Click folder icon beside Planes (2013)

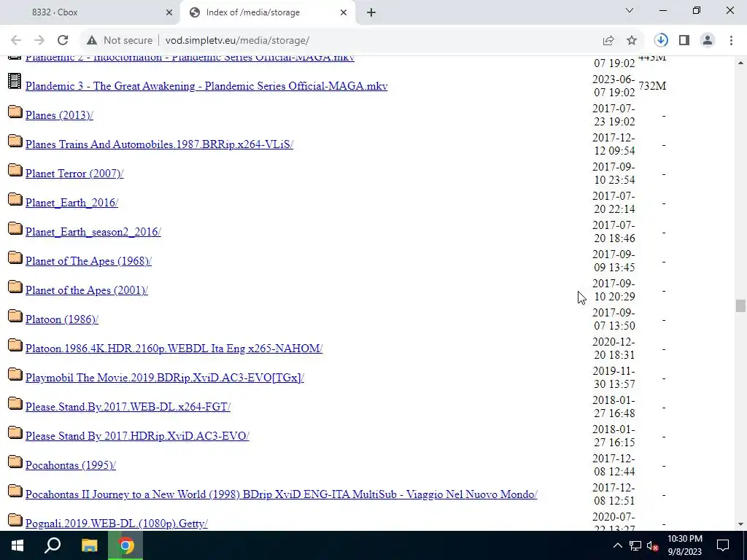coord(15,112)
